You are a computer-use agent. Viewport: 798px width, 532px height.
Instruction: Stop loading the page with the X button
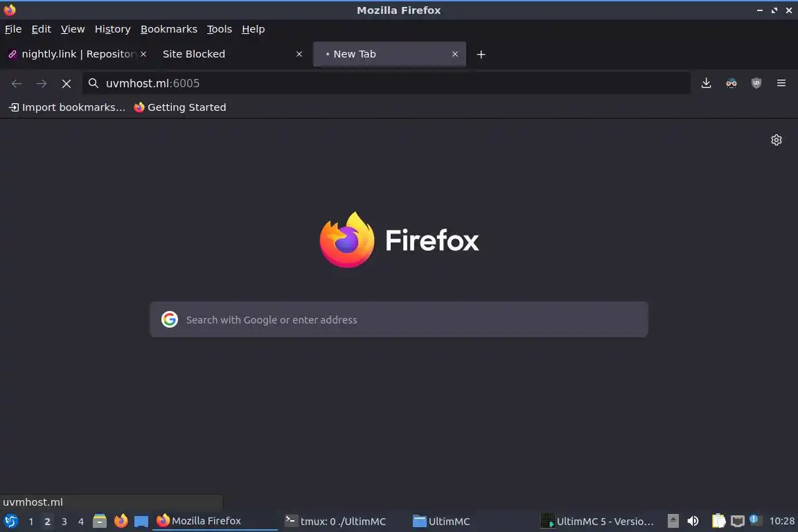click(66, 84)
